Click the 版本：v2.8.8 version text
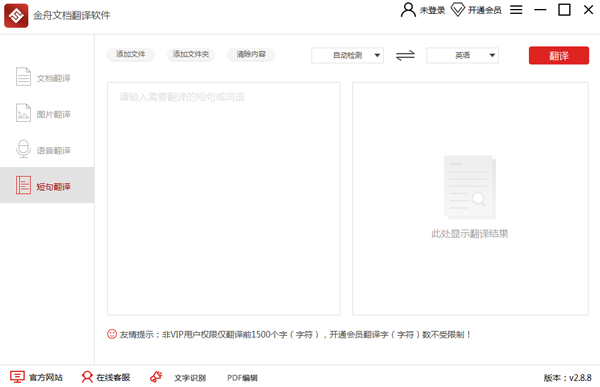 pos(567,378)
